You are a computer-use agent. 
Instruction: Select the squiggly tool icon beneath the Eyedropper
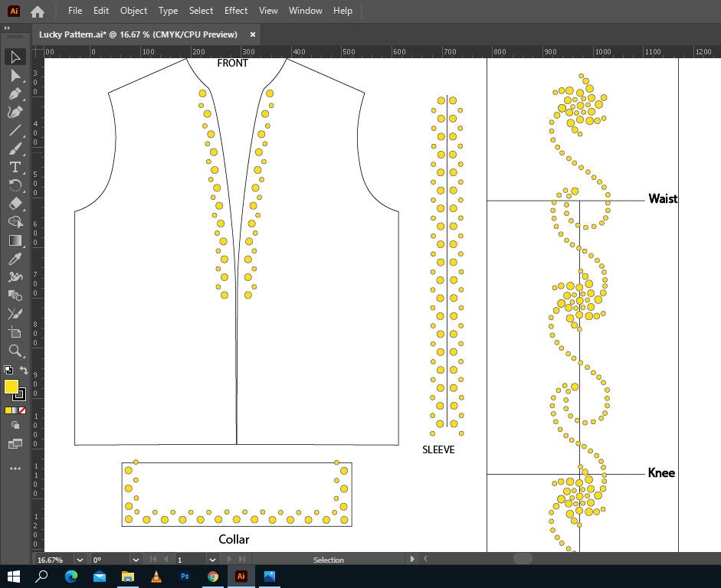tap(15, 277)
